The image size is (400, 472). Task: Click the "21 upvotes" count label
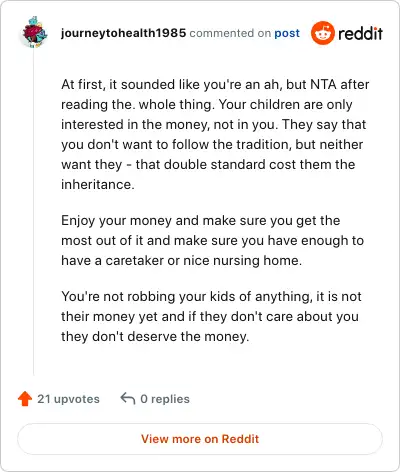coord(68,399)
